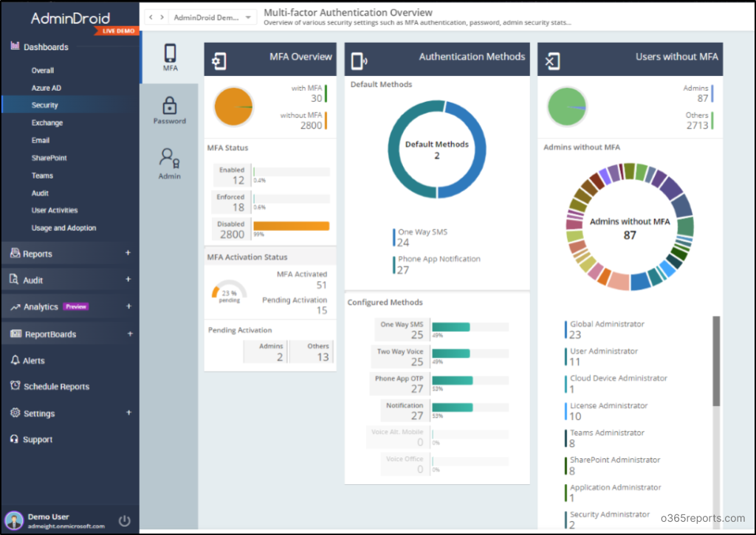
Task: Click the Settings gear icon
Action: click(16, 413)
